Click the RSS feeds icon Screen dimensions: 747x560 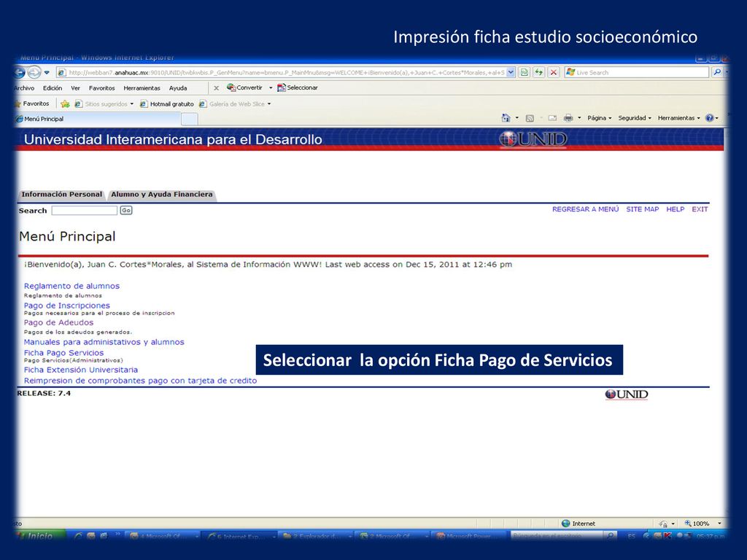(530, 118)
